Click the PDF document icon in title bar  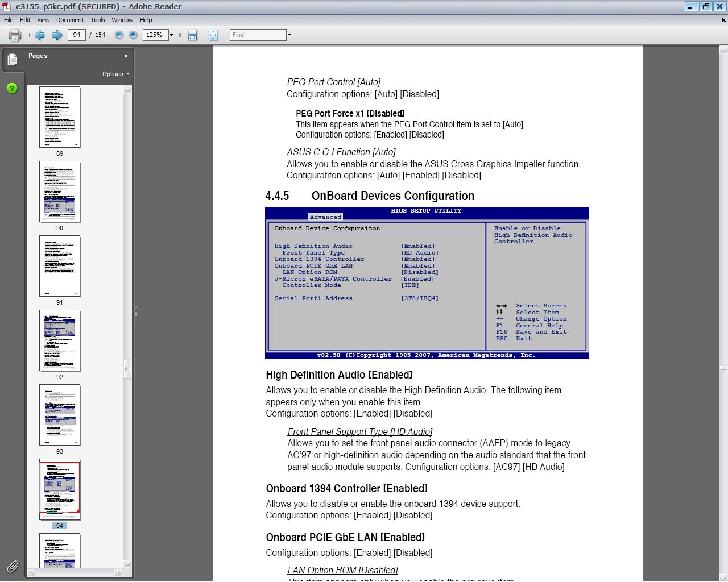point(7,7)
